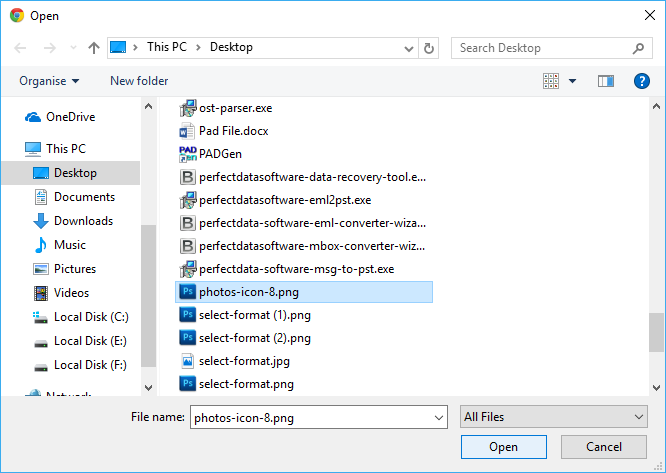Select select-format (2).png
The image size is (666, 473).
pos(255,338)
